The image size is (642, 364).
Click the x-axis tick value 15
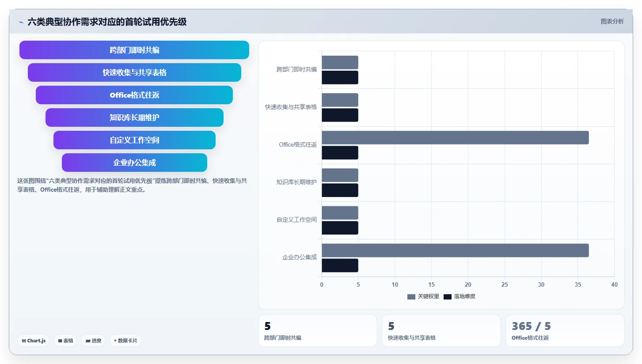(431, 284)
